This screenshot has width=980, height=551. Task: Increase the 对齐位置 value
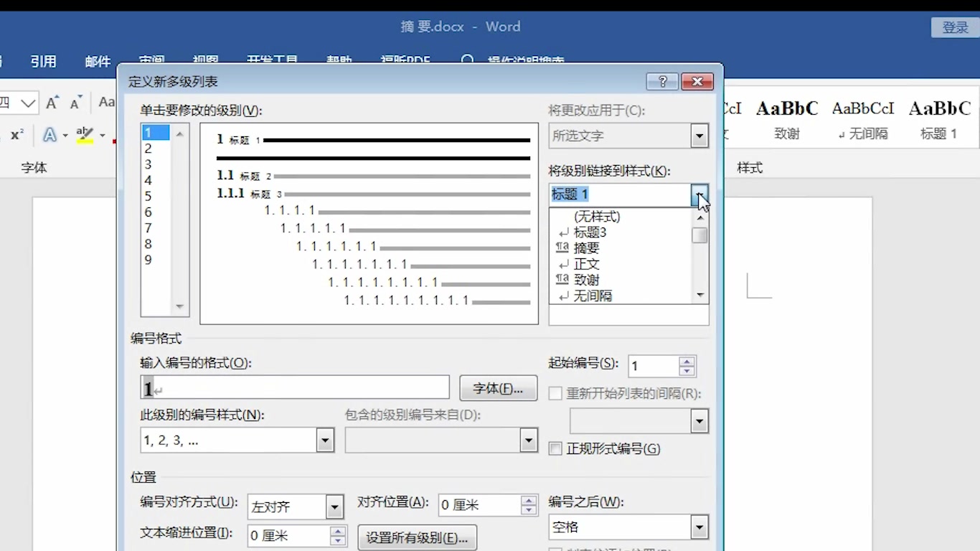click(x=529, y=500)
